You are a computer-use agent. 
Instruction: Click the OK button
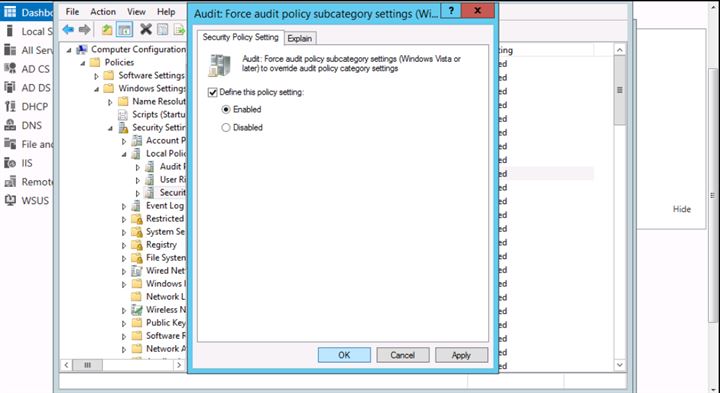click(x=344, y=355)
